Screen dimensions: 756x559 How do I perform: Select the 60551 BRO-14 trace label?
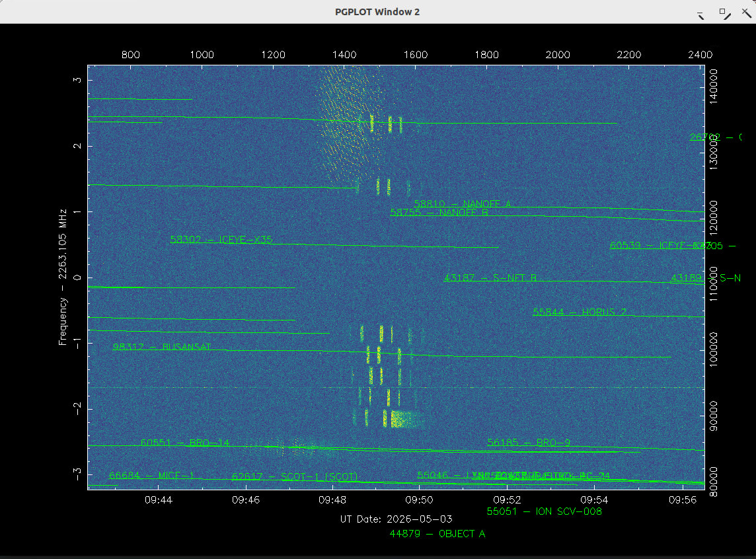(185, 443)
